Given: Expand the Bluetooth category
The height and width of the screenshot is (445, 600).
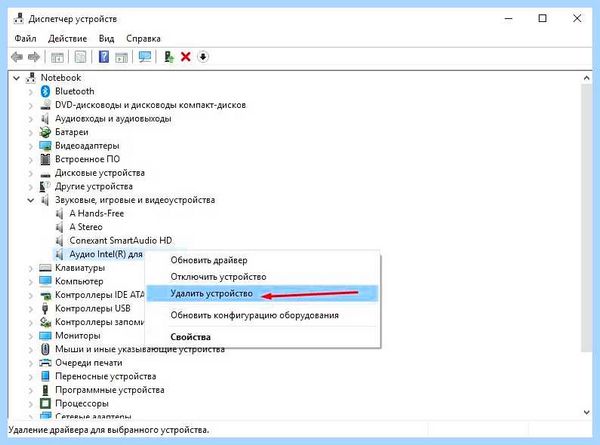Looking at the screenshot, I should [x=31, y=92].
